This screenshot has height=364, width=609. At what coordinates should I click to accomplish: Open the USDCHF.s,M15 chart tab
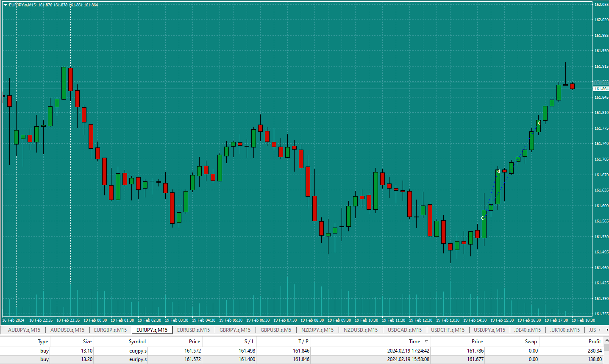(x=448, y=330)
